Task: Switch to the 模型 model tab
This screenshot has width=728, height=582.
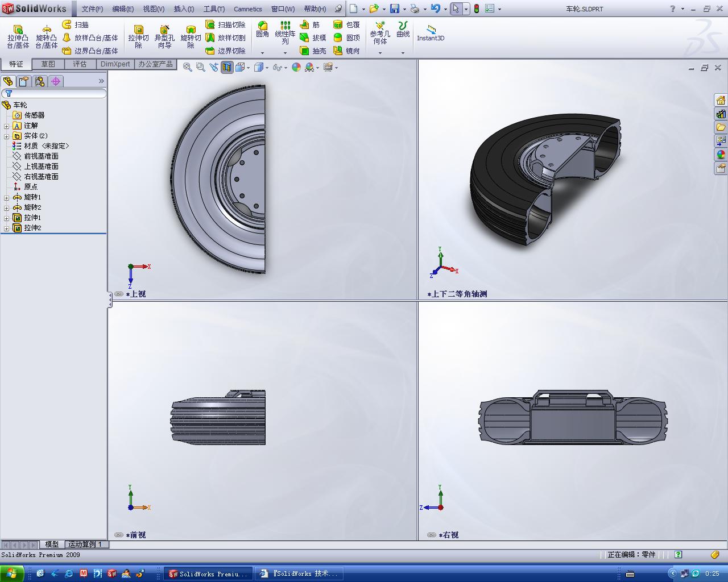Action: click(52, 544)
